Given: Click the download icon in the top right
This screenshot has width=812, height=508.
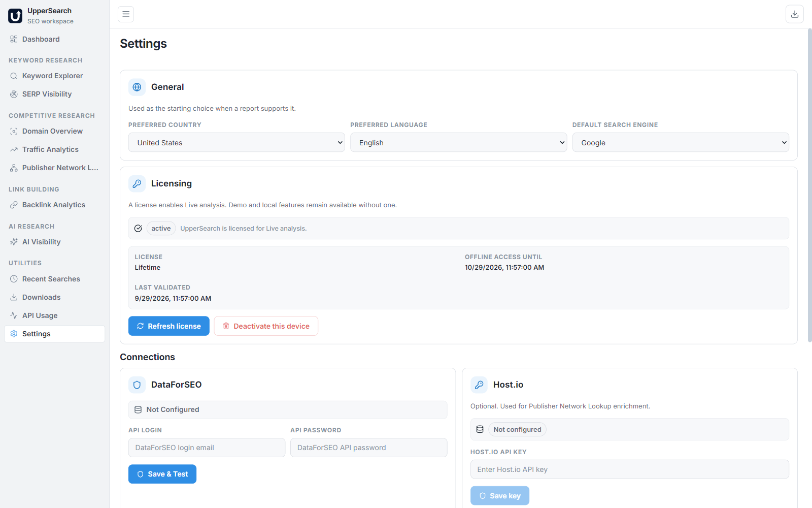Looking at the screenshot, I should tap(795, 14).
